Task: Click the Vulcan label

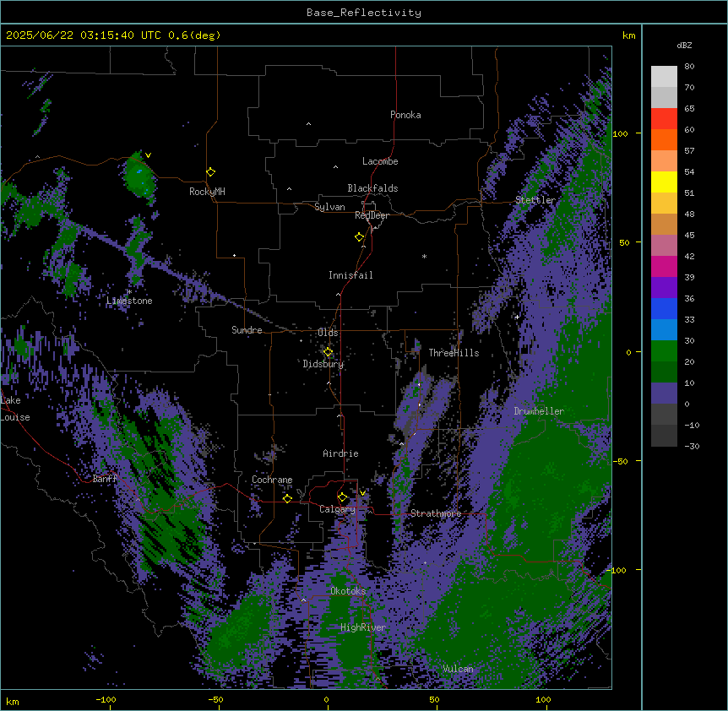Action: [458, 669]
